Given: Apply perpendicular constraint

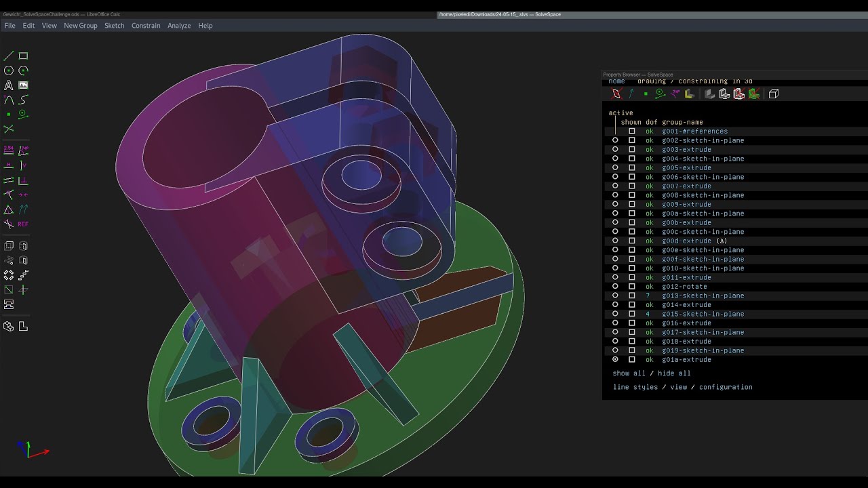Looking at the screenshot, I should point(23,180).
